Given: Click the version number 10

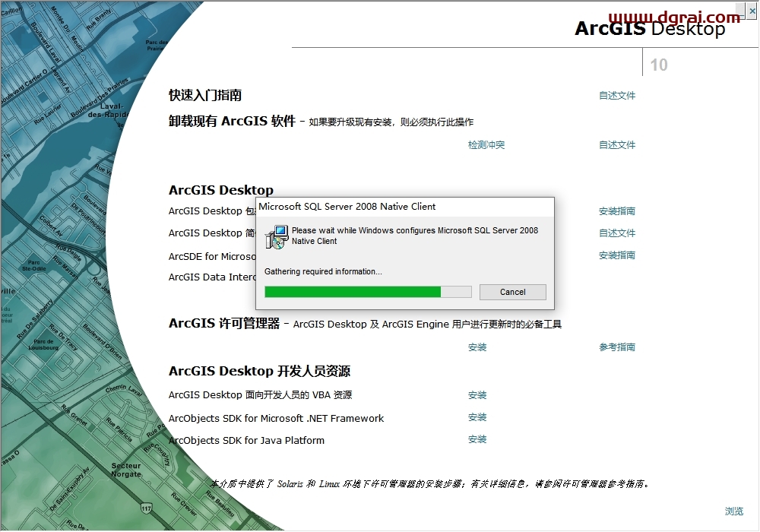Looking at the screenshot, I should 659,65.
